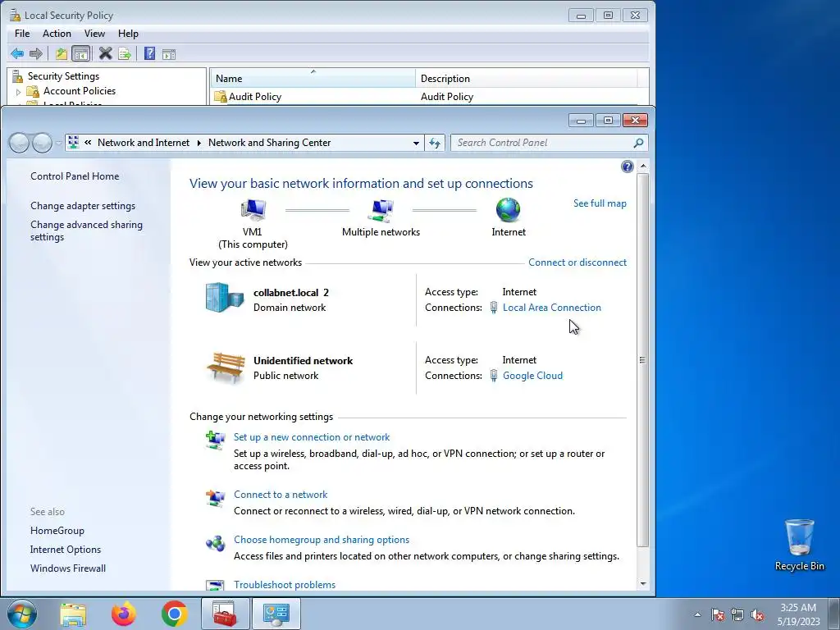Open address bar history dropdown arrow
Viewport: 840px width, 630px height.
tap(416, 143)
